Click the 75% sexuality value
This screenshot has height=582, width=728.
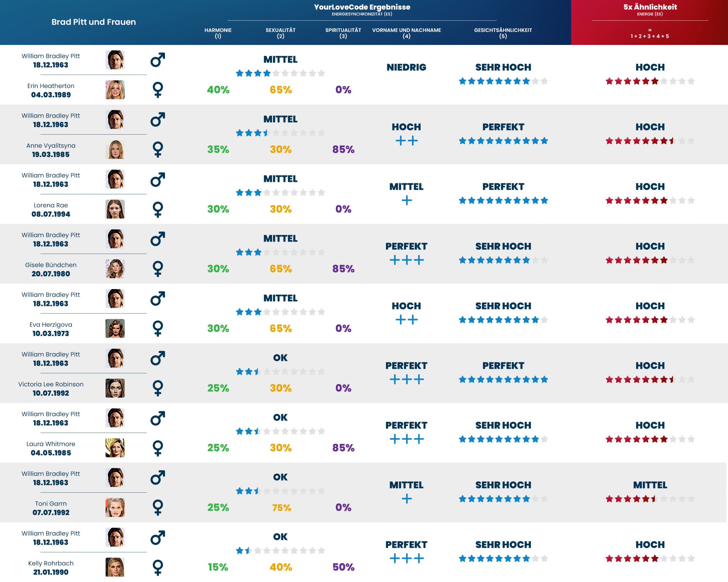click(281, 507)
